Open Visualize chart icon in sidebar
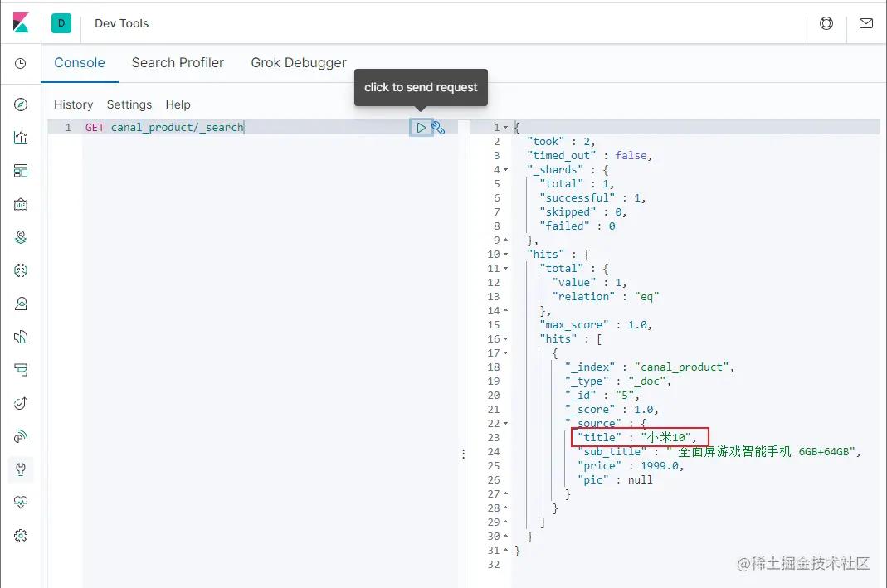 tap(21, 138)
